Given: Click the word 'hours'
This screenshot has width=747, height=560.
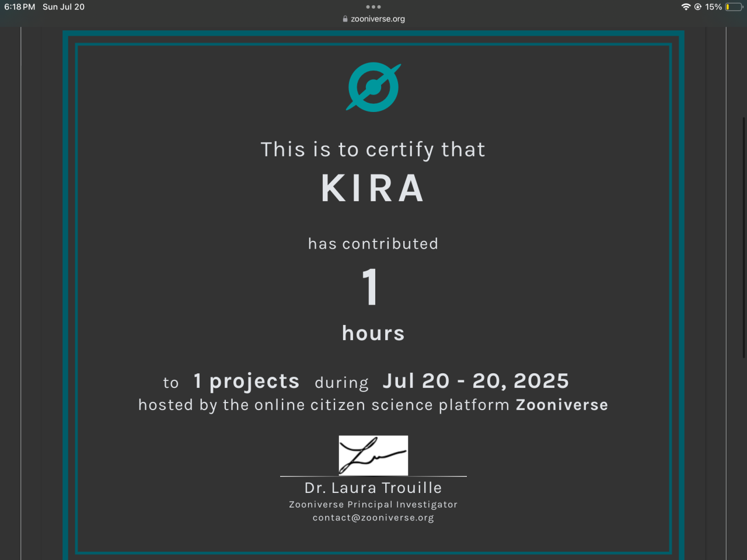Looking at the screenshot, I should click(x=373, y=333).
